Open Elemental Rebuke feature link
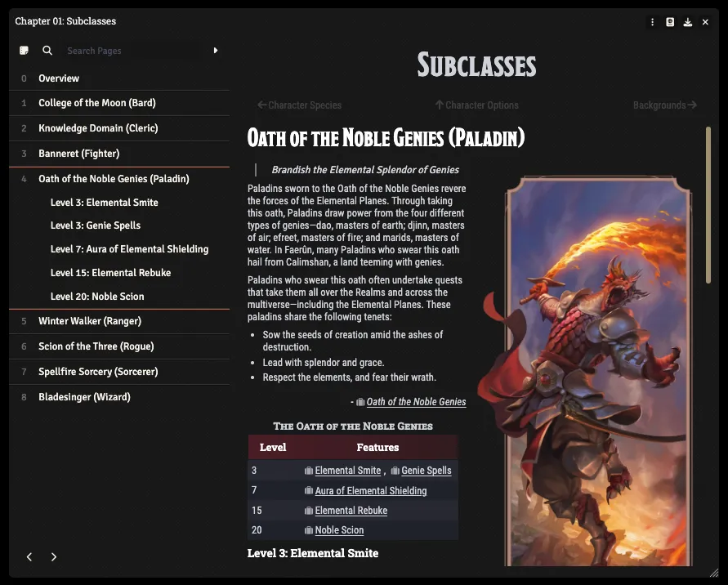728x585 pixels. click(x=351, y=511)
